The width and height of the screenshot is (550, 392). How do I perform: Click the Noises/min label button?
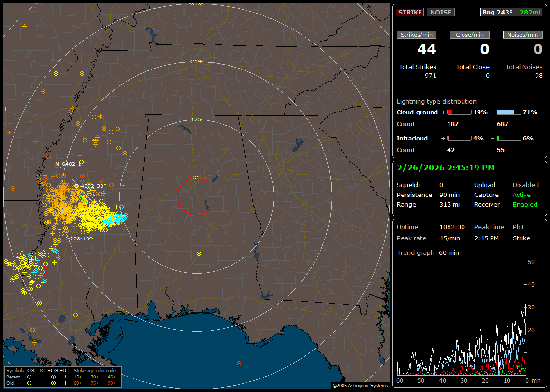point(522,35)
